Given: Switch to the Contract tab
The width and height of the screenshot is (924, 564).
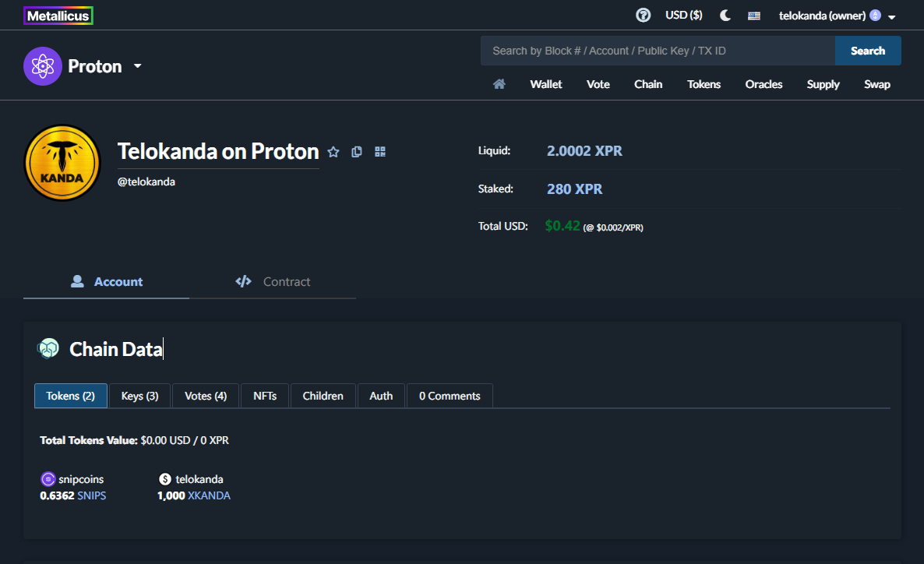Looking at the screenshot, I should click(272, 282).
